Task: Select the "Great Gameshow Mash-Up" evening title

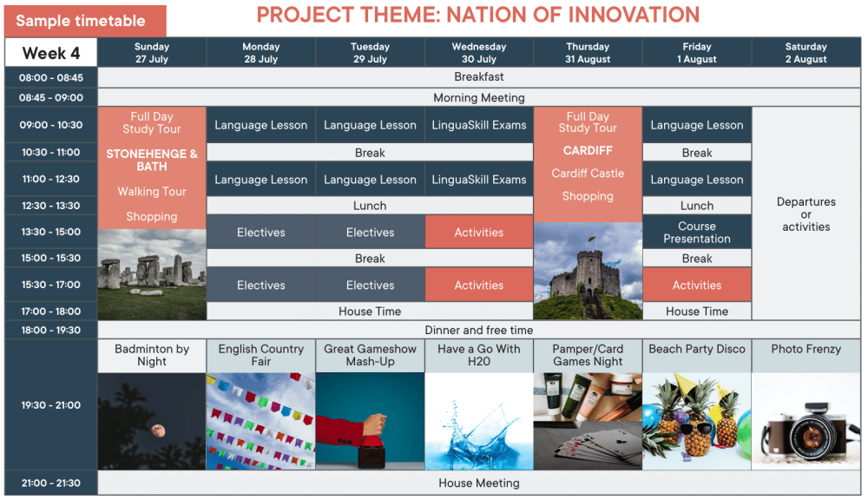Action: (370, 355)
